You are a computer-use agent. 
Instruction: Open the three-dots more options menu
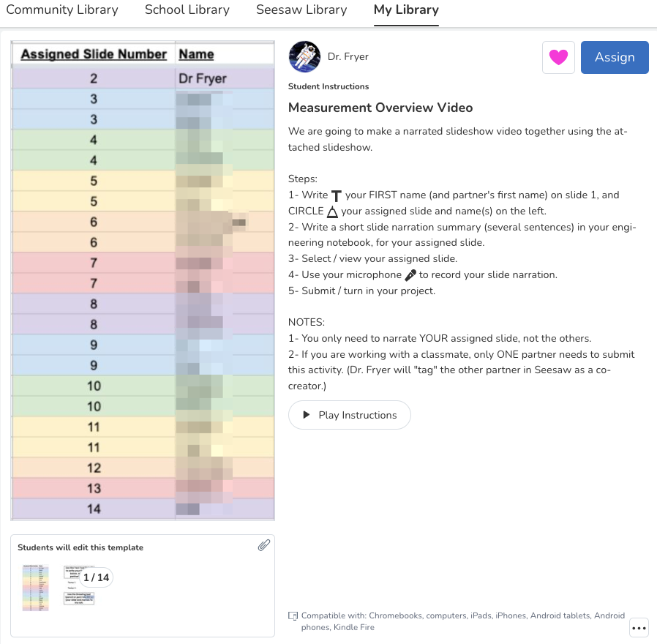coord(639,628)
